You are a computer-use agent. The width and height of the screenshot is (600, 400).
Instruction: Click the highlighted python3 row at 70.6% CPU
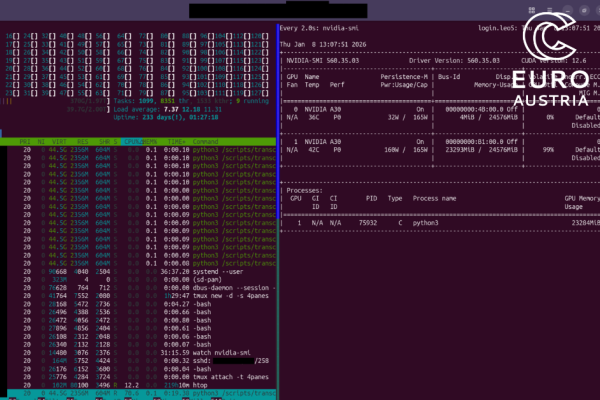(142, 393)
